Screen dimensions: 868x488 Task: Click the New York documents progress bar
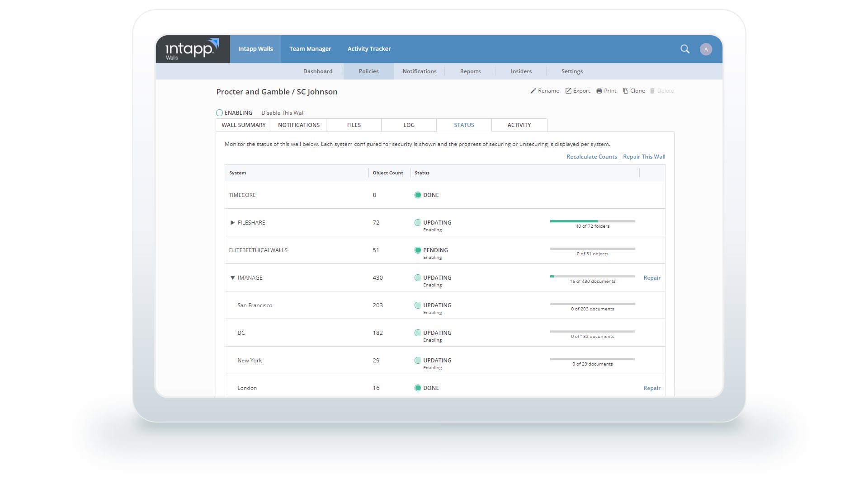[592, 359]
